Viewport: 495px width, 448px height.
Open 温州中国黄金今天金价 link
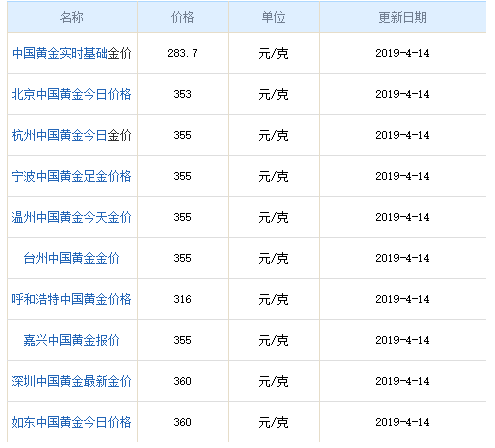pyautogui.click(x=72, y=217)
